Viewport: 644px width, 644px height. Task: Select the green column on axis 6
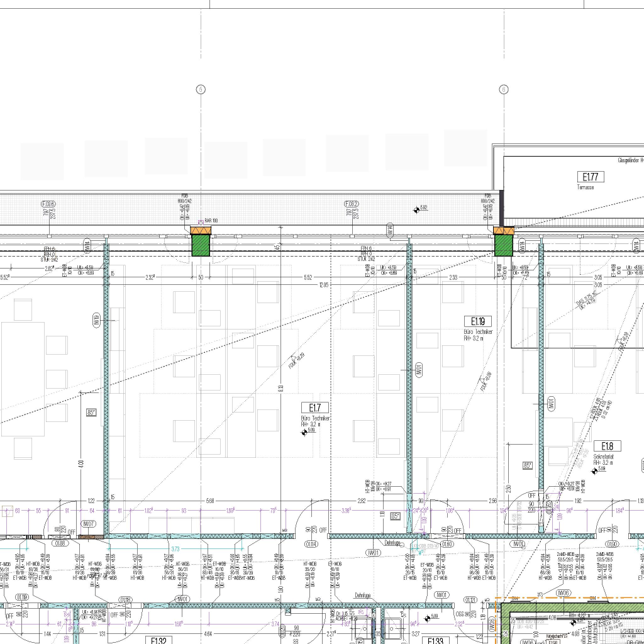pyautogui.click(x=504, y=245)
